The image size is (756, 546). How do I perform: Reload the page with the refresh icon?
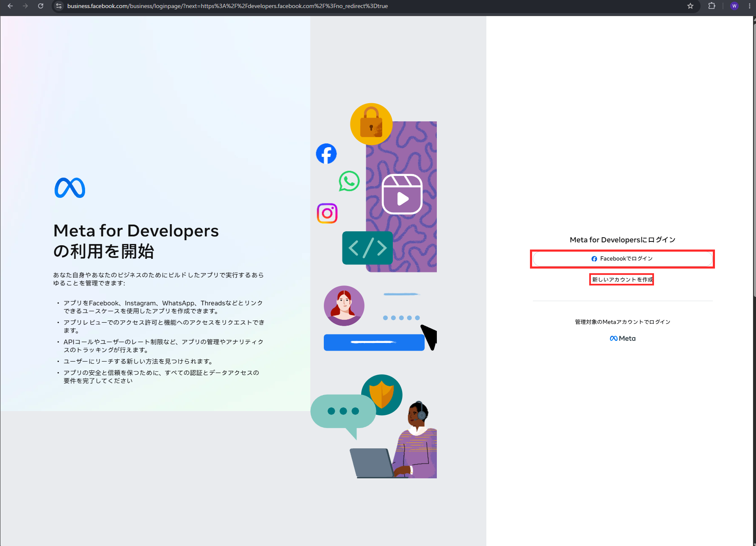(x=41, y=6)
